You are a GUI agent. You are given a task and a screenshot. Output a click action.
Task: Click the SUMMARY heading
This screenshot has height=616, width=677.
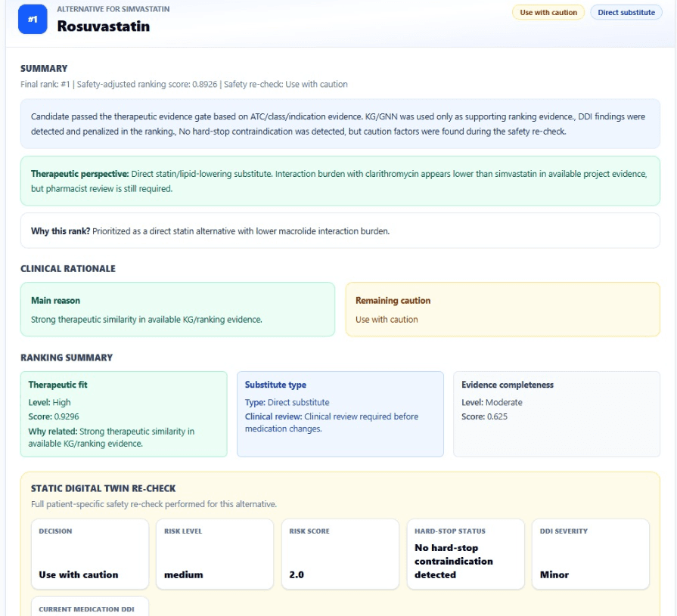[44, 69]
